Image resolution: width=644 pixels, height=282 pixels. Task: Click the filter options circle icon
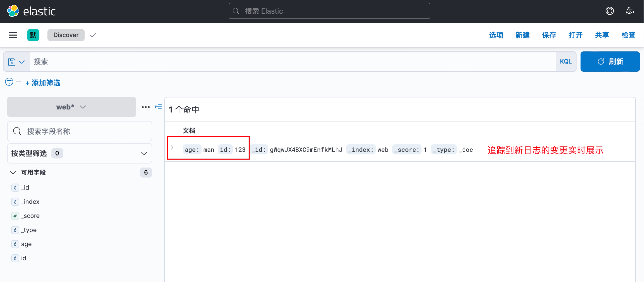click(x=9, y=82)
